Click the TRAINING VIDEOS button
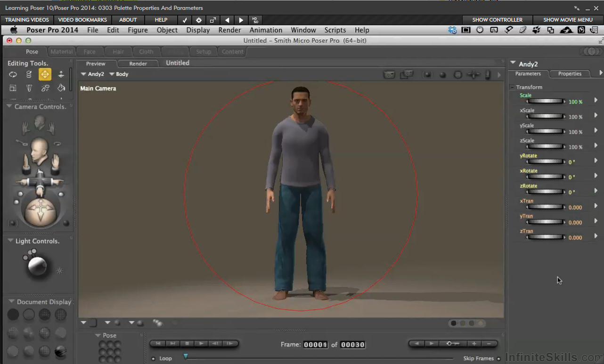Image resolution: width=604 pixels, height=364 pixels. (27, 20)
